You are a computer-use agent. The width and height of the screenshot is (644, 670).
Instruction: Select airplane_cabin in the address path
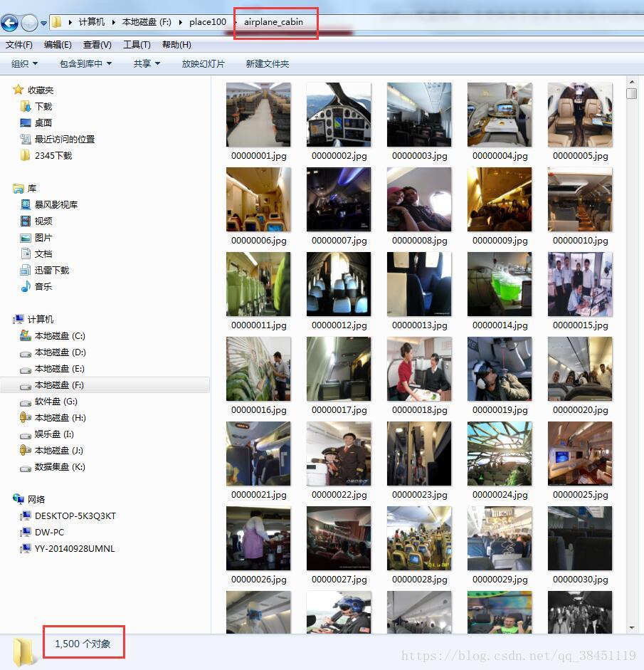click(x=273, y=22)
